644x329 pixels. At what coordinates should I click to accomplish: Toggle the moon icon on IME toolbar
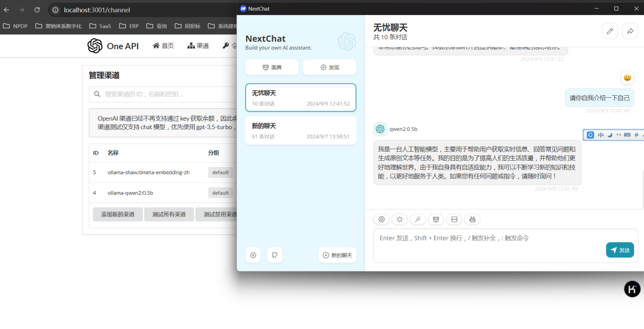click(x=610, y=135)
